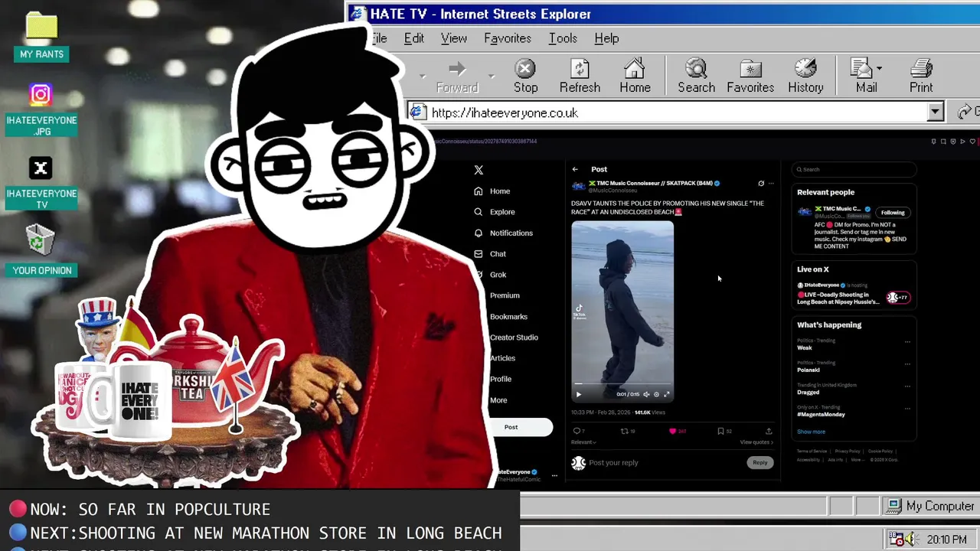This screenshot has width=980, height=551.
Task: Mute the video with speaker icon
Action: click(x=646, y=394)
